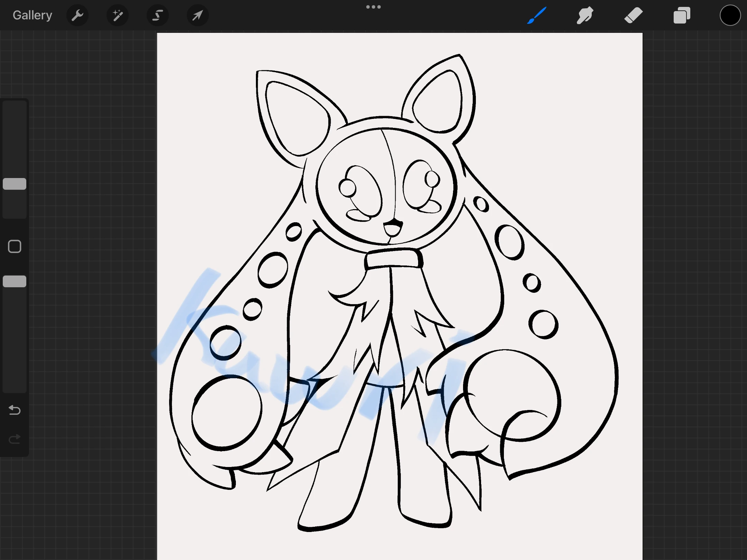Tap the Redo arrow
Viewport: 747px width, 560px height.
[x=14, y=439]
